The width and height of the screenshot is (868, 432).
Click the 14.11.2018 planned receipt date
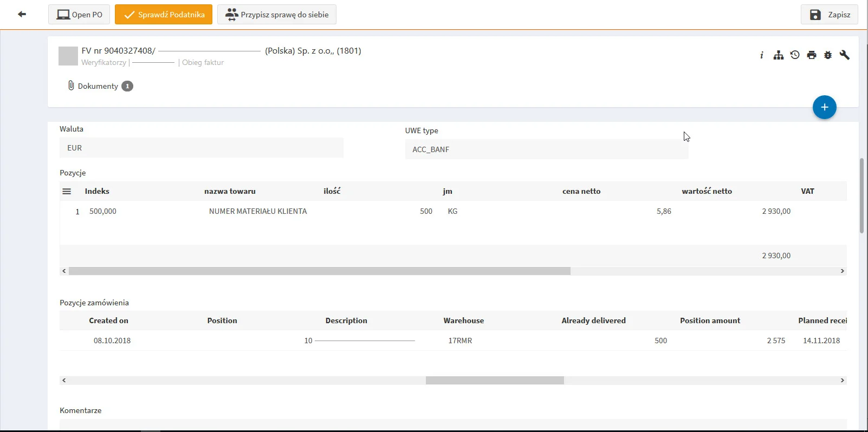point(821,341)
